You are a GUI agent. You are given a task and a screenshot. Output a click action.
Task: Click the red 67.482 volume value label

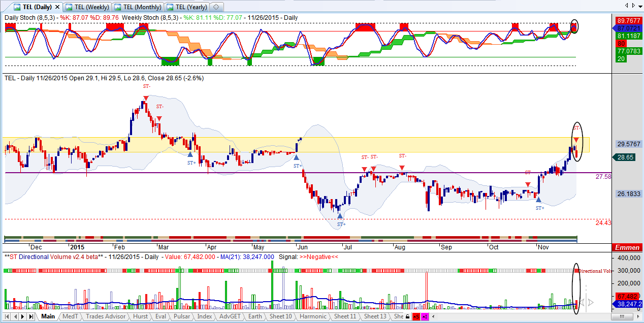tap(628, 296)
